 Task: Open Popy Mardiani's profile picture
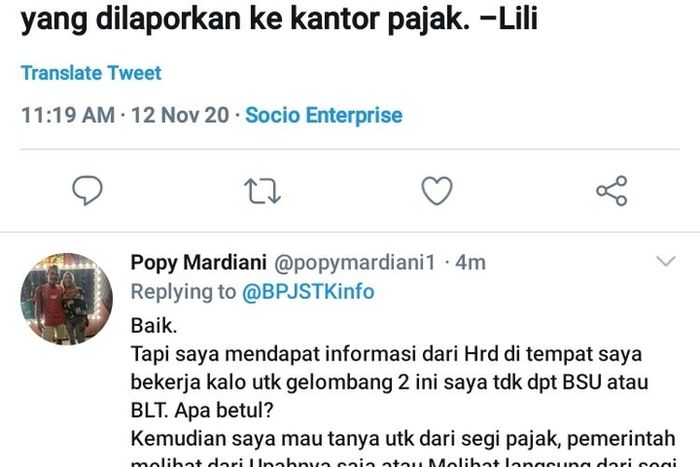click(x=67, y=299)
